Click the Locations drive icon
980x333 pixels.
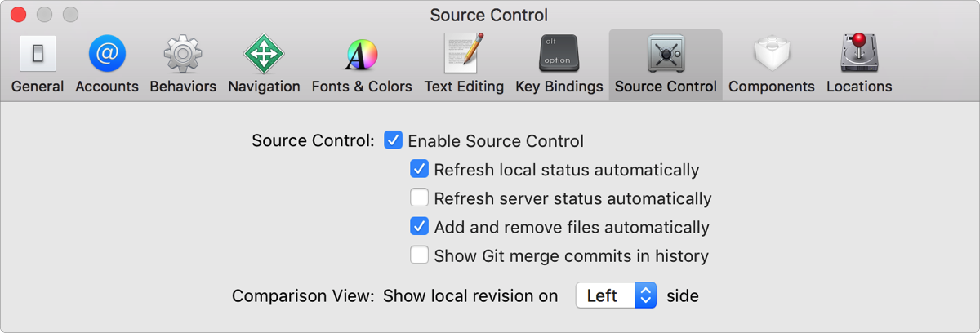coord(859,55)
